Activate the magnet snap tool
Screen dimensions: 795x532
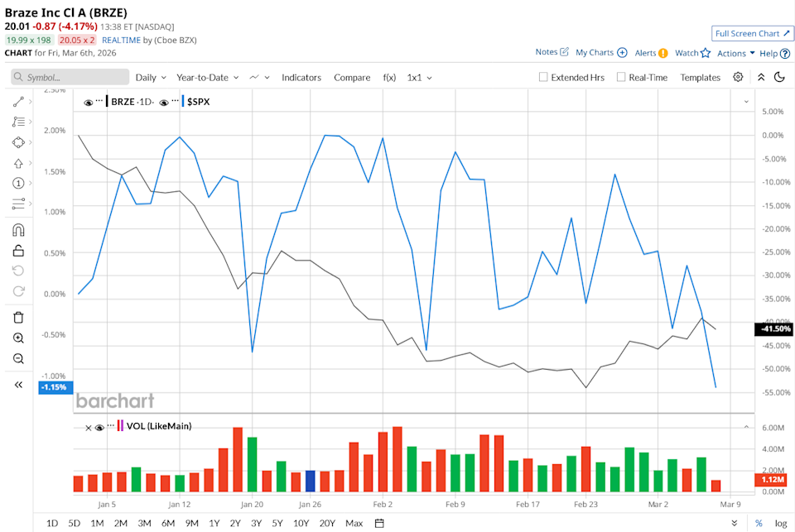pos(18,231)
